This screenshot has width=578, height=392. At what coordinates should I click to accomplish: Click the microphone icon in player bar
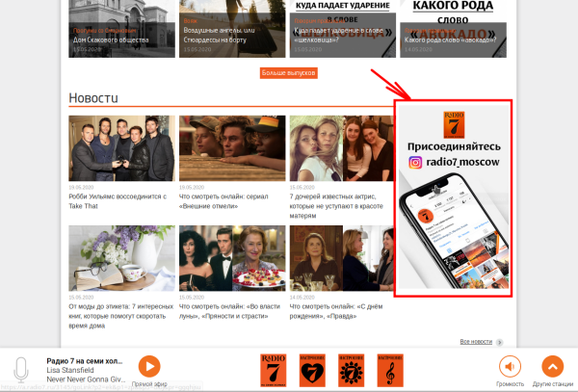[21, 370]
